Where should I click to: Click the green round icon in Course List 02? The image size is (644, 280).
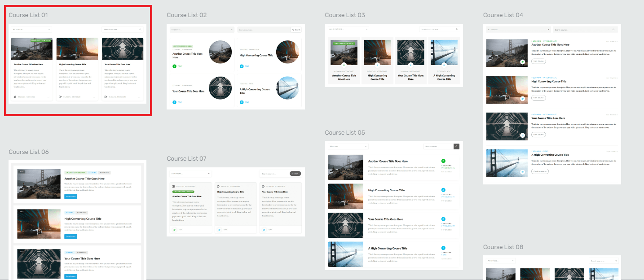click(175, 66)
